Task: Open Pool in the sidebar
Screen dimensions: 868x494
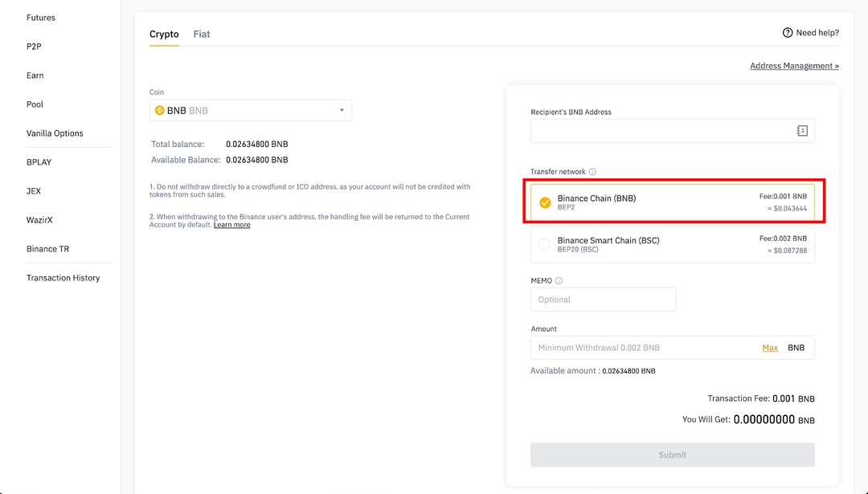Action: pyautogui.click(x=35, y=104)
